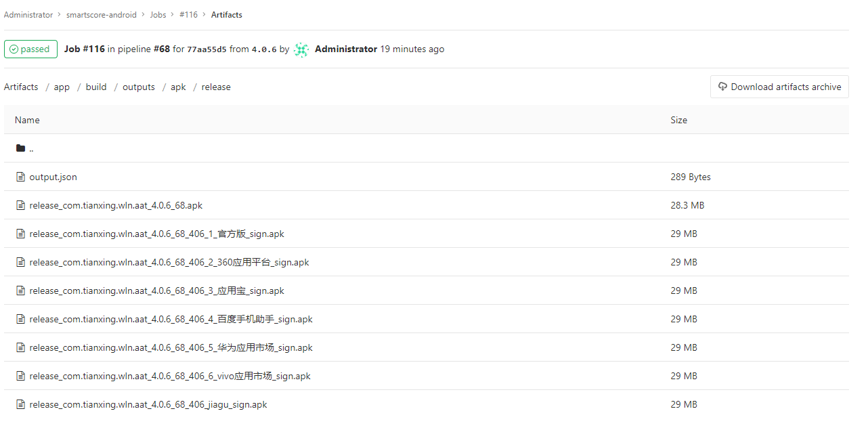The width and height of the screenshot is (868, 430).
Task: Click the 29 MB size of jiagu apk
Action: (x=684, y=404)
